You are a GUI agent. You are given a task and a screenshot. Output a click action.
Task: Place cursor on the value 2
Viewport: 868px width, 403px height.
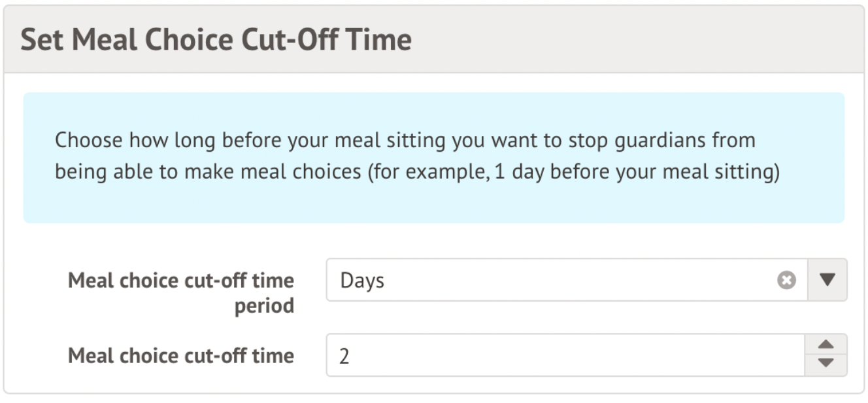tap(344, 356)
